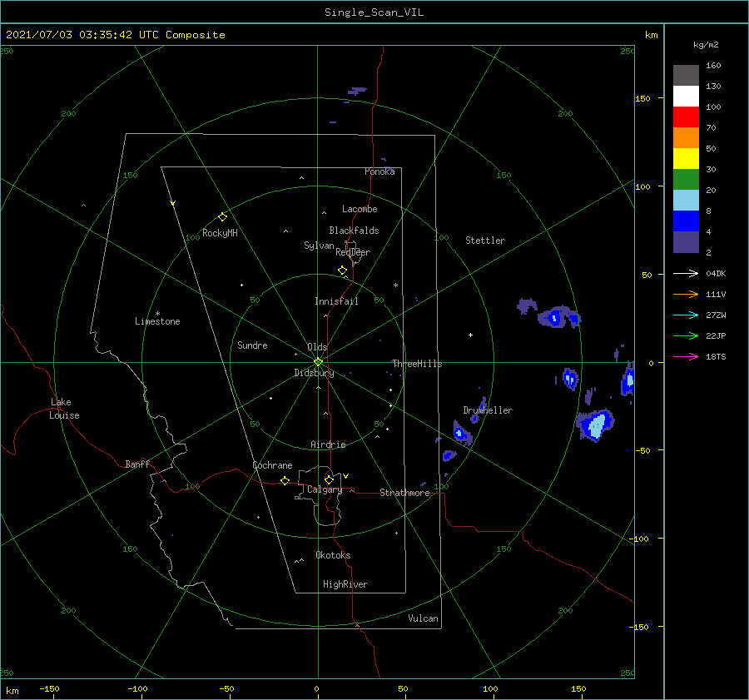Click the yellow diamond marker near RockyMH
This screenshot has width=749, height=700.
point(222,217)
